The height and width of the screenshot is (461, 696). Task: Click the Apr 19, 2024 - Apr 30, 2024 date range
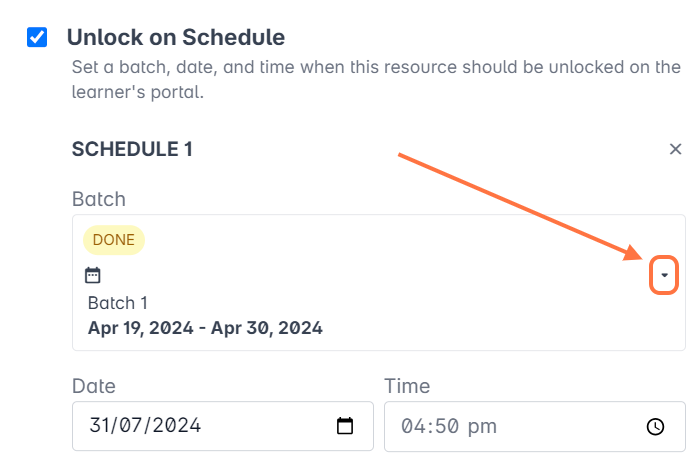(x=205, y=327)
